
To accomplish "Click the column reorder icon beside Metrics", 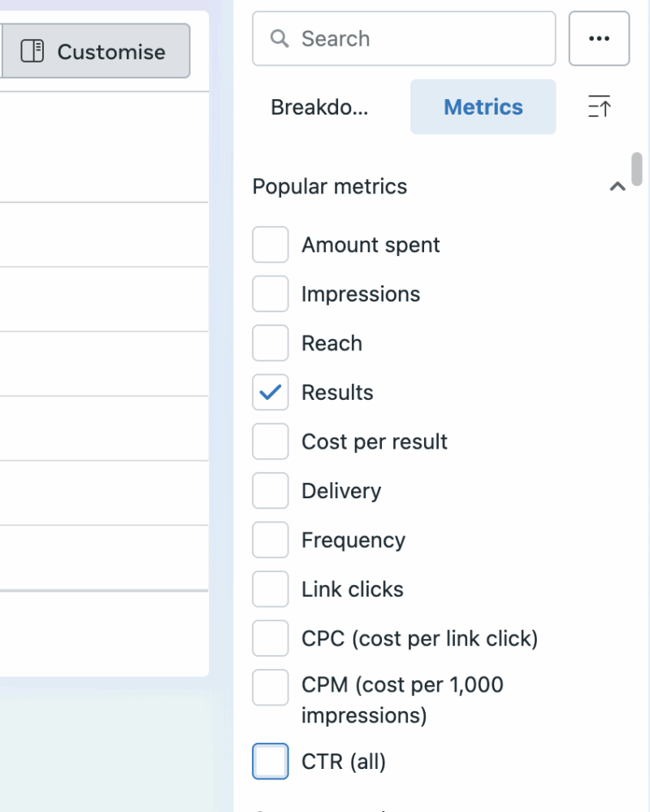I will tap(599, 106).
